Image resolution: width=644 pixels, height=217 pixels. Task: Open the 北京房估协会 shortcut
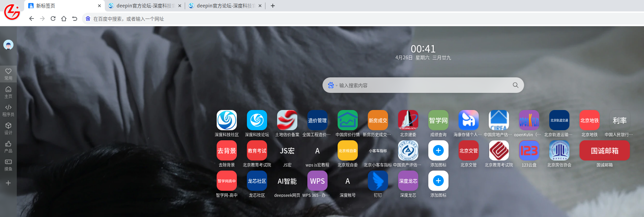click(x=559, y=150)
